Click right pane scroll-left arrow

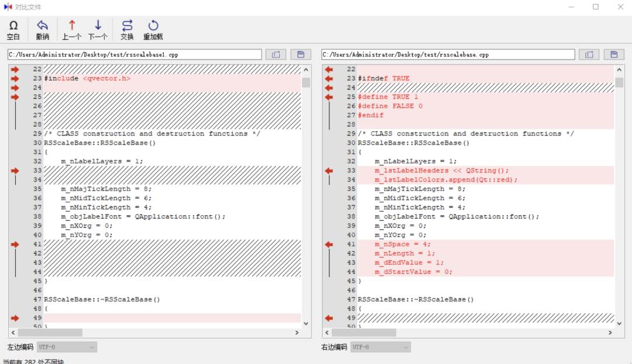(x=327, y=332)
